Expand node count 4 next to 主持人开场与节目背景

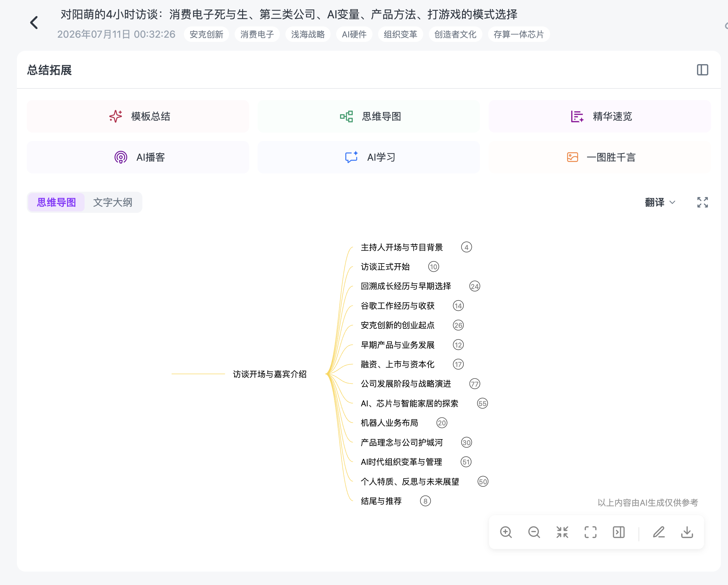pos(467,247)
